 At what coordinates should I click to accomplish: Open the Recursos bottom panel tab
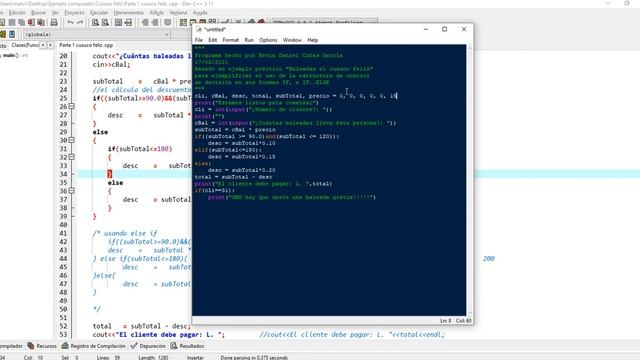coord(42,346)
